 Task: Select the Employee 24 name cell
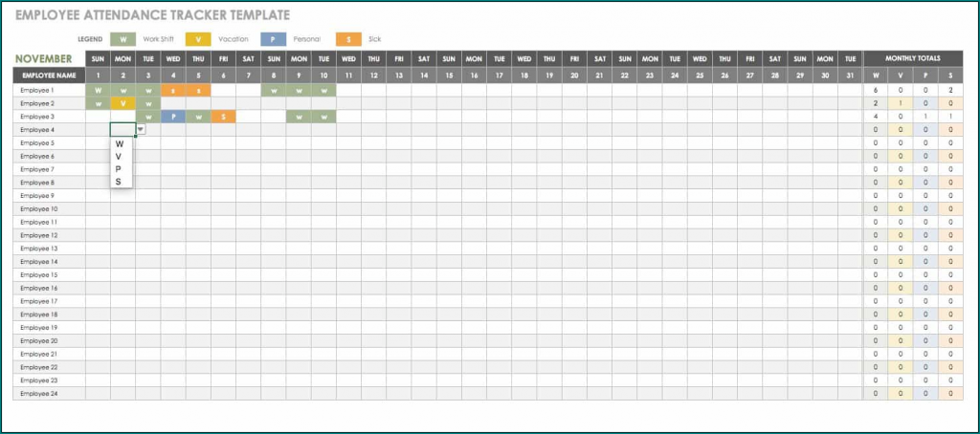[x=49, y=393]
